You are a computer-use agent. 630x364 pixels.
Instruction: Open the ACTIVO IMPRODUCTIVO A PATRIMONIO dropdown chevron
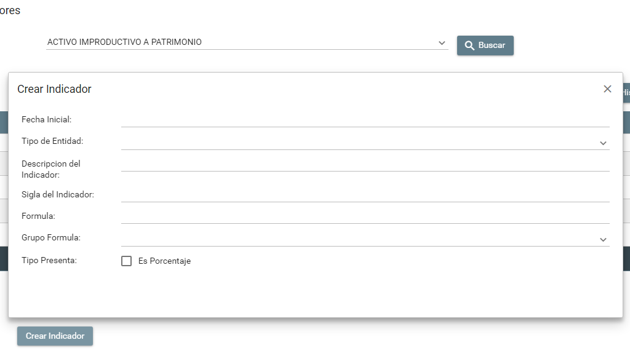pos(442,42)
